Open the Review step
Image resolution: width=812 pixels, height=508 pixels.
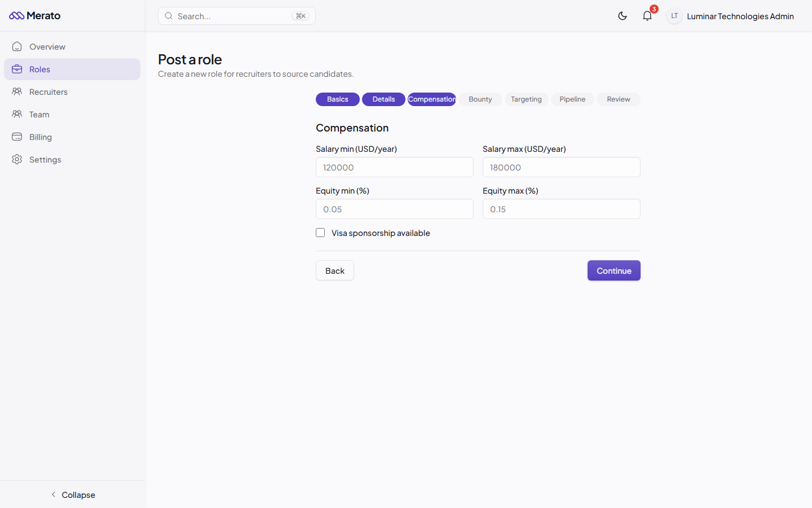point(618,99)
